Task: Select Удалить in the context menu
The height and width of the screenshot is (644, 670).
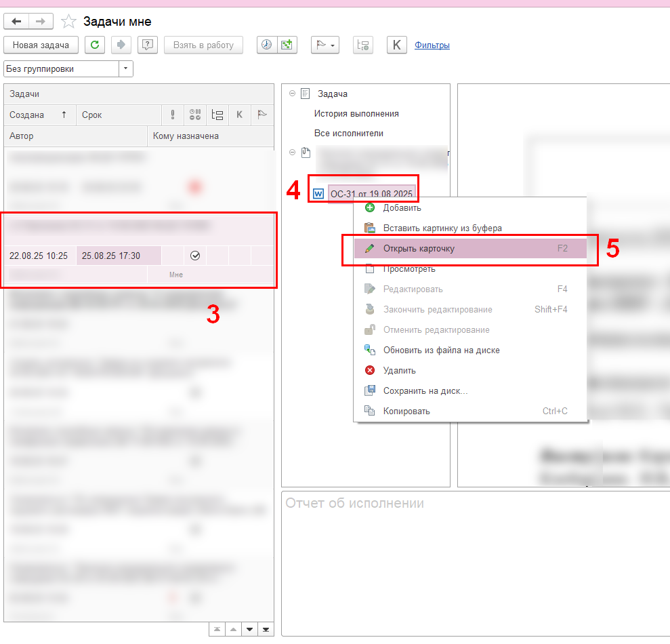Action: point(399,371)
